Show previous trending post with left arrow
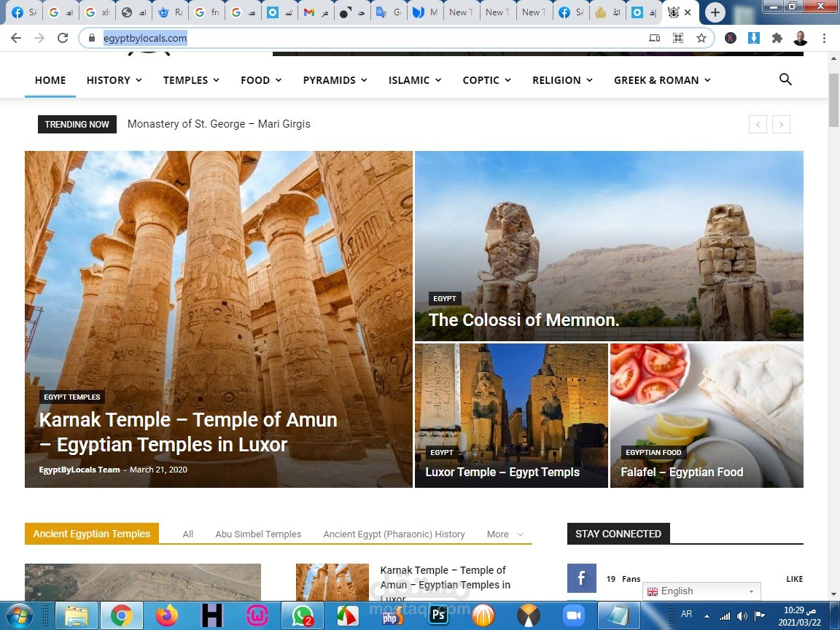The image size is (840, 630). [x=758, y=125]
